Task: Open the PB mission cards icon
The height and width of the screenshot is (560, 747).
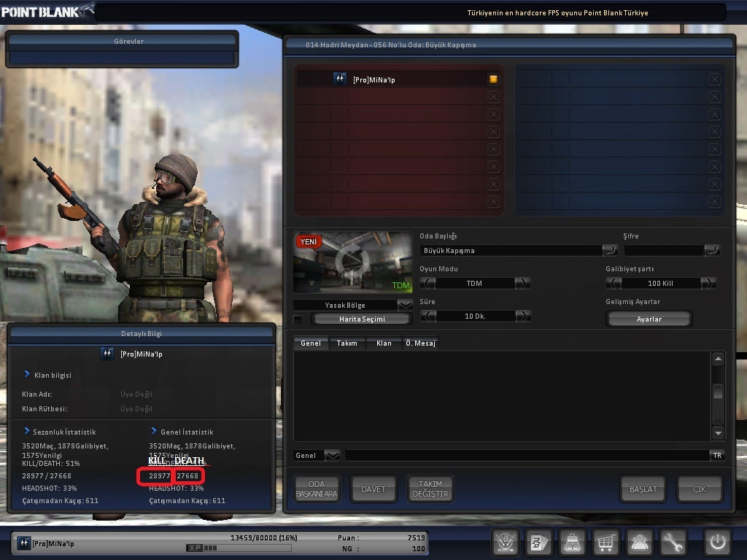Action: tap(538, 542)
